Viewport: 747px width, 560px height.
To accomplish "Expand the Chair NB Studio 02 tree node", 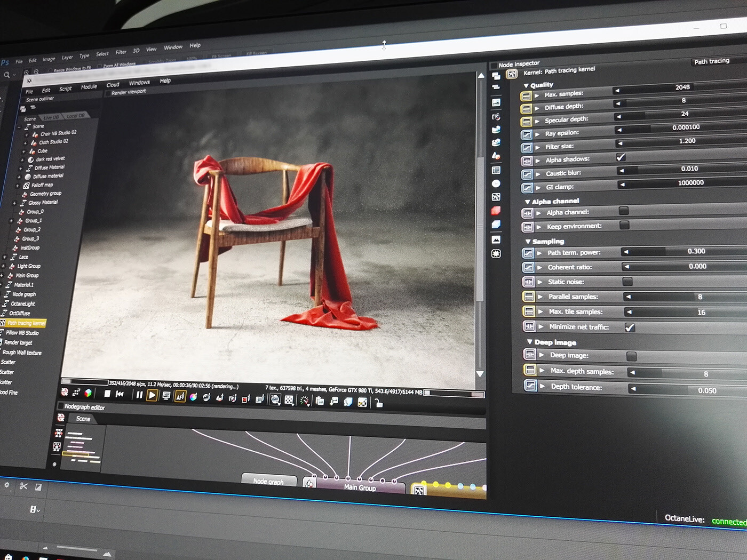I will [26, 135].
